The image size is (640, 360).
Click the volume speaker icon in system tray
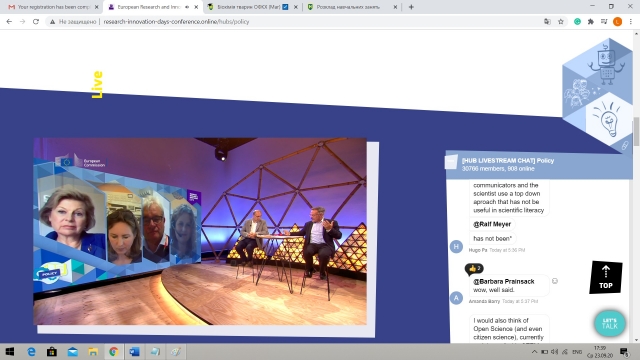[x=554, y=351]
